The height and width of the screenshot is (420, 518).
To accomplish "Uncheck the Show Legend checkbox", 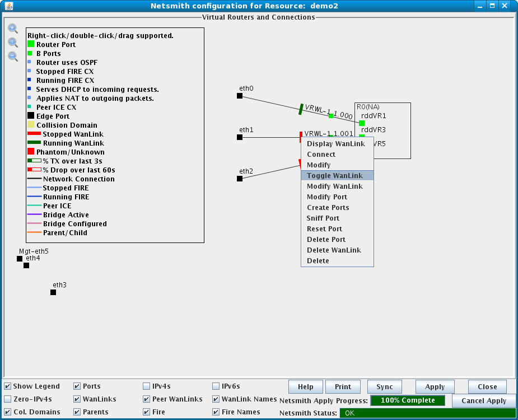I will click(x=8, y=386).
